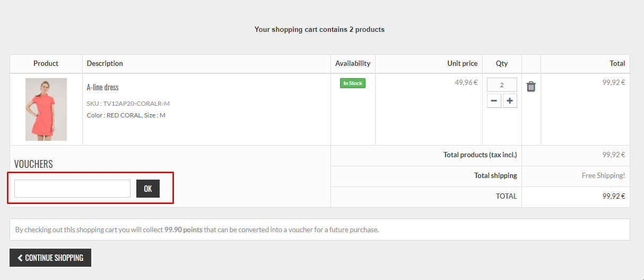The width and height of the screenshot is (644, 280).
Task: Click the Qty column header
Action: click(502, 63)
